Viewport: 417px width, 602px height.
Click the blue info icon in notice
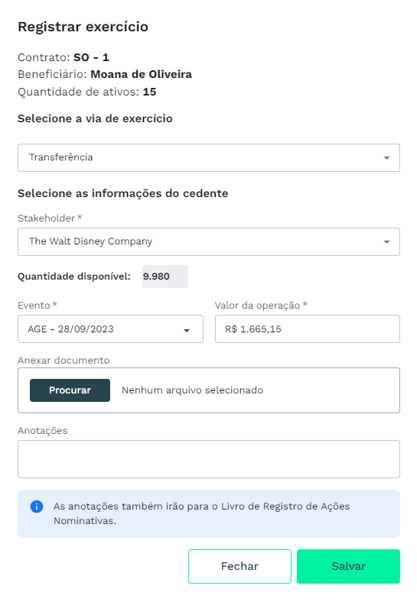click(36, 506)
